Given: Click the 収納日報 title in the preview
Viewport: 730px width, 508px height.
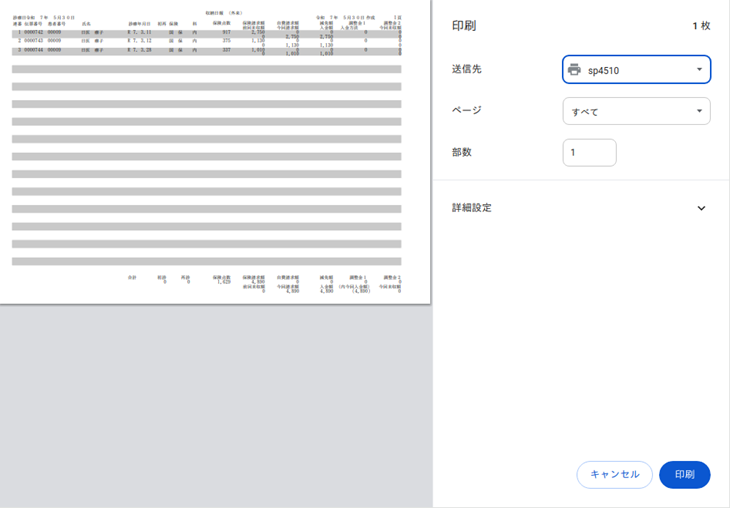Looking at the screenshot, I should point(217,13).
